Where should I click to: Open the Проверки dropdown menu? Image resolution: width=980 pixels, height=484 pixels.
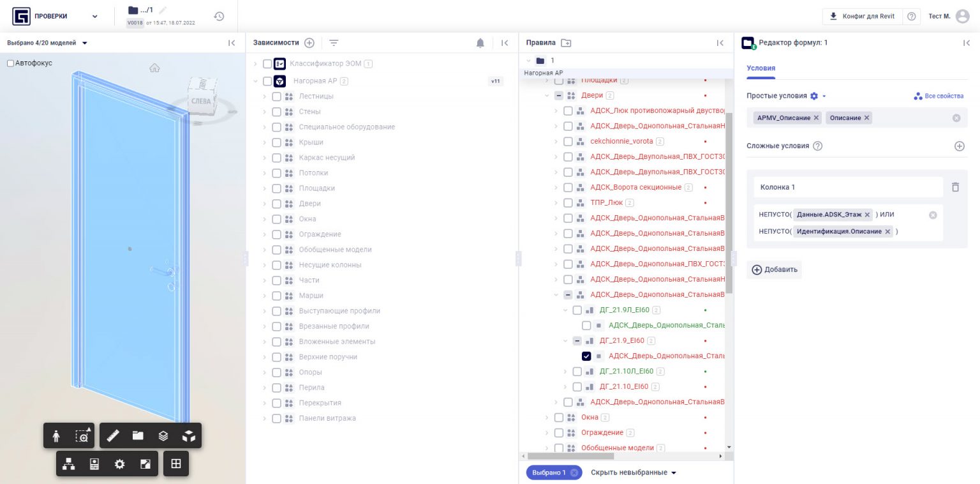click(x=95, y=16)
